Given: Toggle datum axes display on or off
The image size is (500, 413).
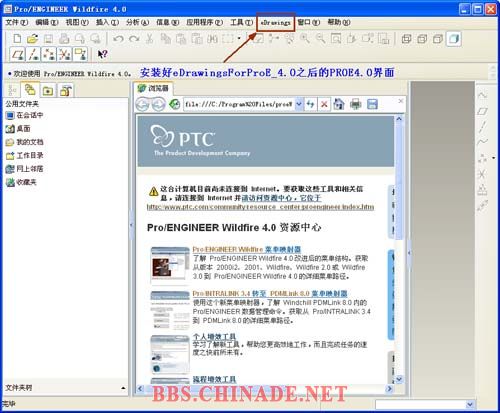Looking at the screenshot, I should tap(34, 54).
